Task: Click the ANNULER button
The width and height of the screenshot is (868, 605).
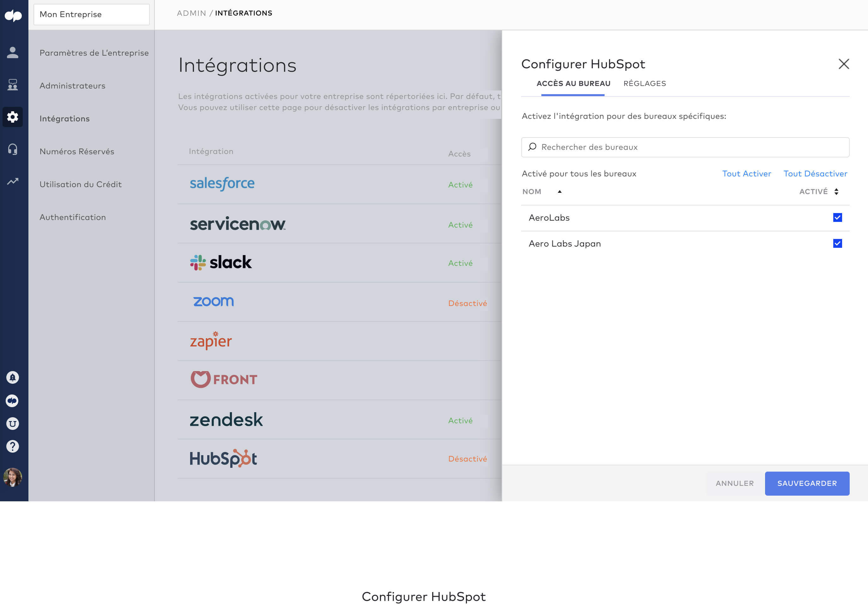Action: click(735, 483)
